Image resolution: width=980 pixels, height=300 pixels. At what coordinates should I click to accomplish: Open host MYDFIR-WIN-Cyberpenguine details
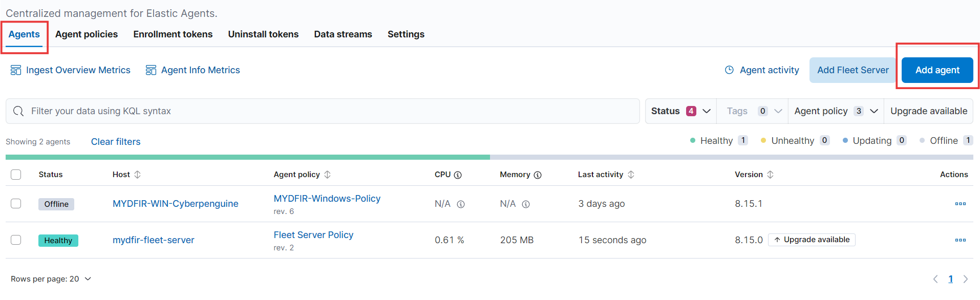tap(176, 204)
